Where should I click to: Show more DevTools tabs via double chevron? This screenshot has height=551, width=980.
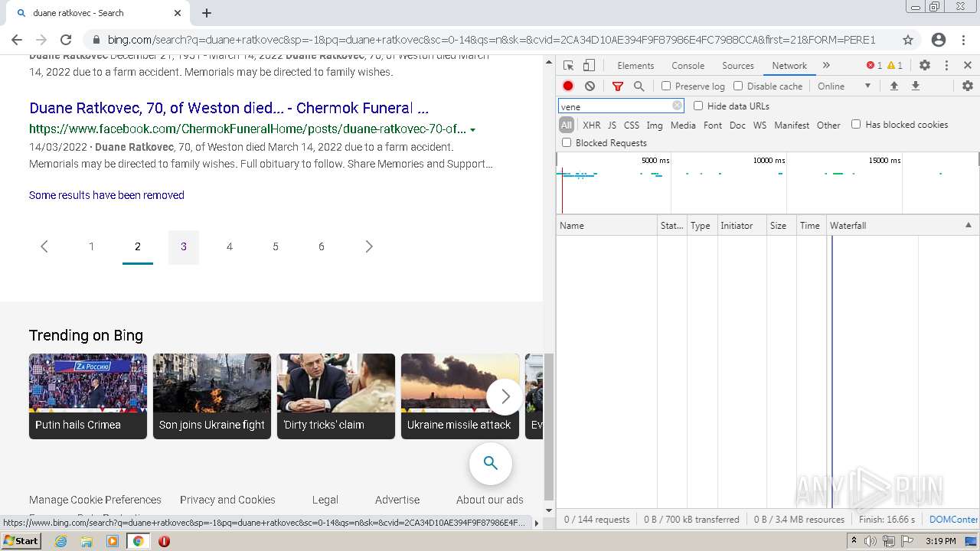pos(826,65)
